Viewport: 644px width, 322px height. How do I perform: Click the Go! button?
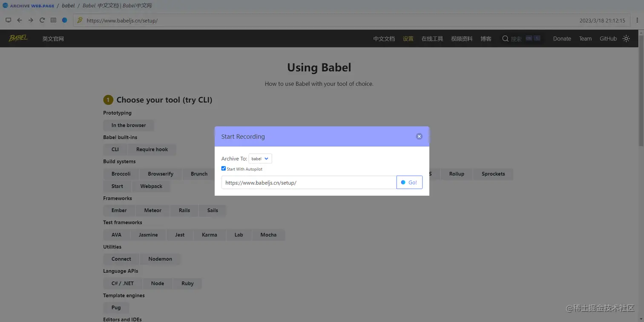pyautogui.click(x=409, y=182)
